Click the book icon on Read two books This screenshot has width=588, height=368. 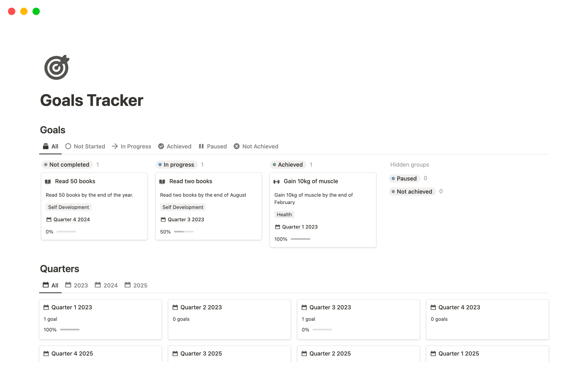(x=162, y=182)
